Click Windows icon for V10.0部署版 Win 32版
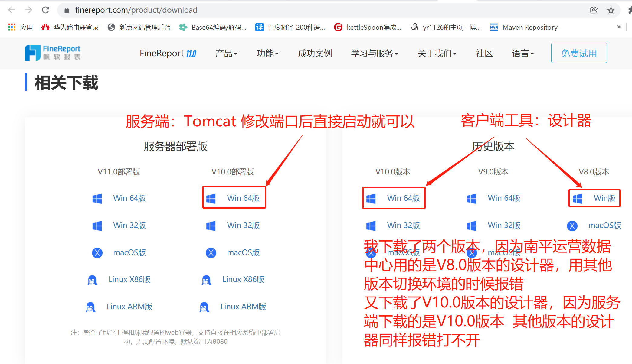Image resolution: width=632 pixels, height=364 pixels. point(211,226)
